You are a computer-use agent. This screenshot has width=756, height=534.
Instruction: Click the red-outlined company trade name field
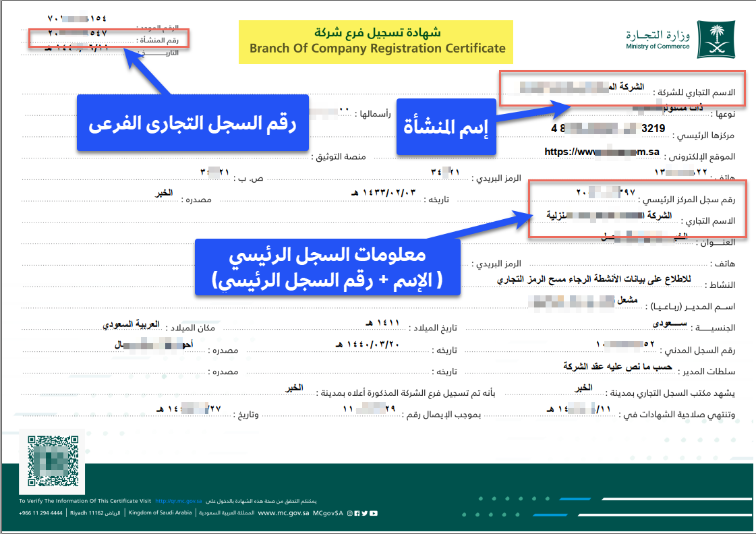point(621,88)
